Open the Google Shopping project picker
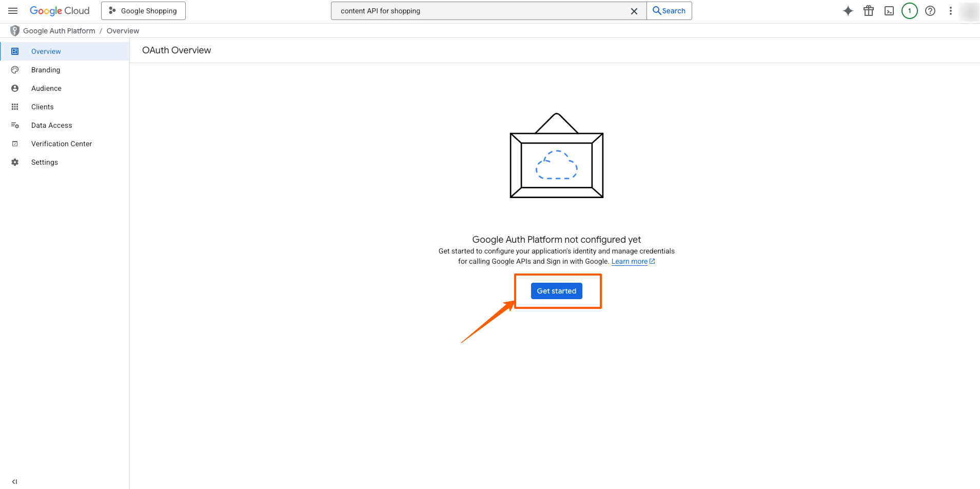Screen dimensions: 980x489 (x=143, y=11)
